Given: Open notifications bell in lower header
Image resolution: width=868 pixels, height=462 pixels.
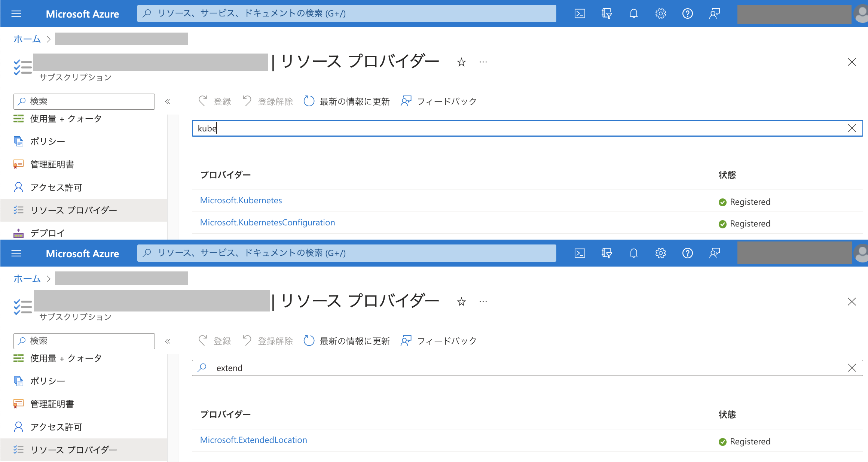Looking at the screenshot, I should pos(633,253).
